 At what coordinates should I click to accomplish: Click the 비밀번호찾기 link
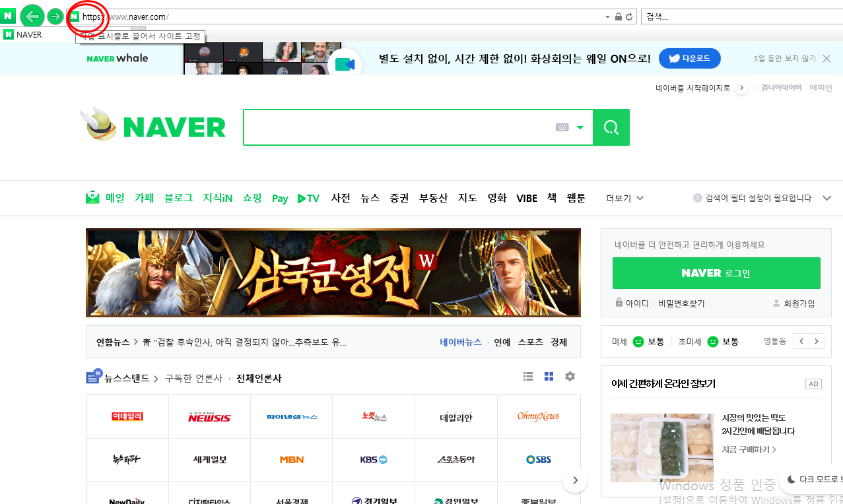pyautogui.click(x=681, y=303)
